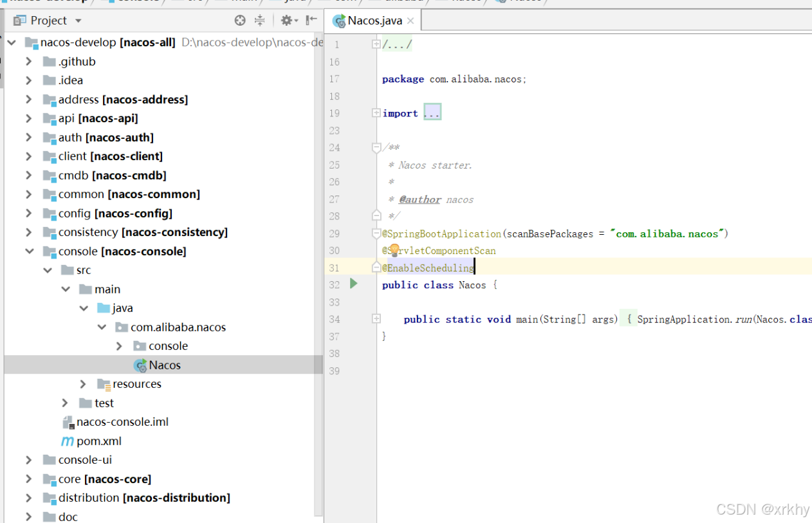Select the Nacos.java editor tab

(x=375, y=21)
